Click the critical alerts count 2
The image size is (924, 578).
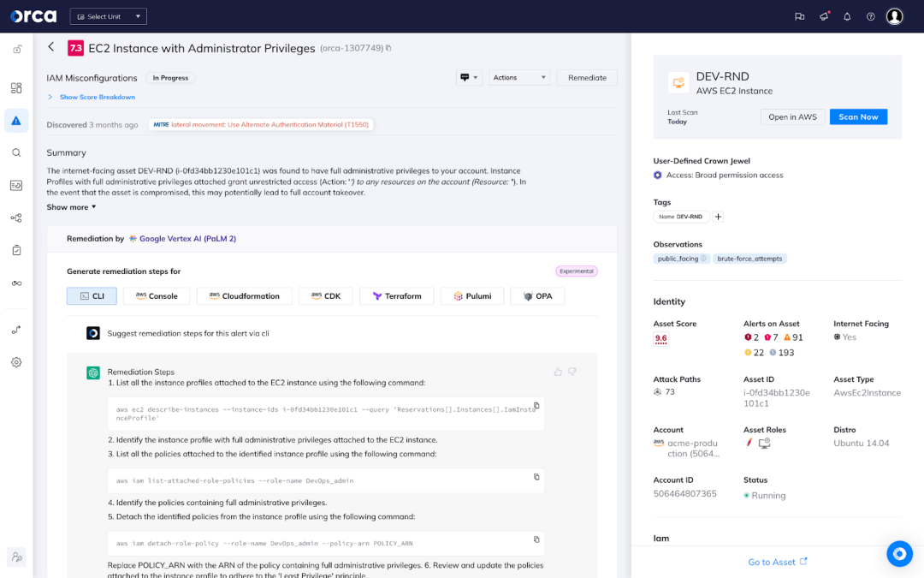(x=752, y=337)
